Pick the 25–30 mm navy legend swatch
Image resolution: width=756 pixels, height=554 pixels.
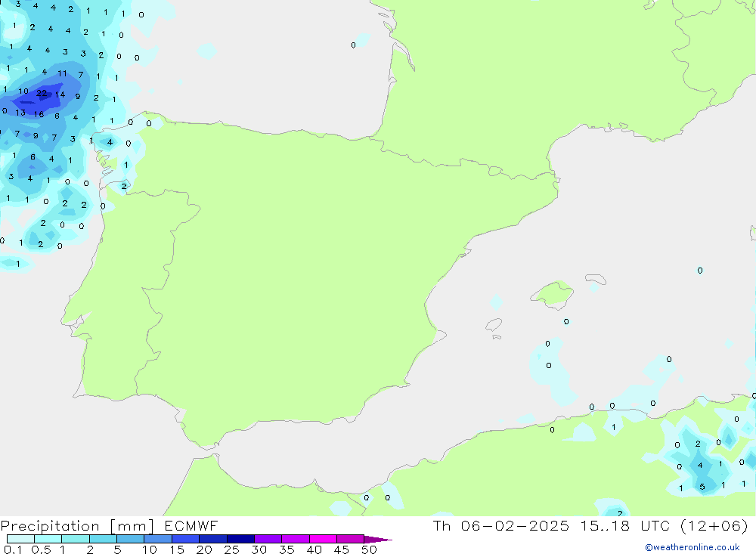(x=240, y=539)
